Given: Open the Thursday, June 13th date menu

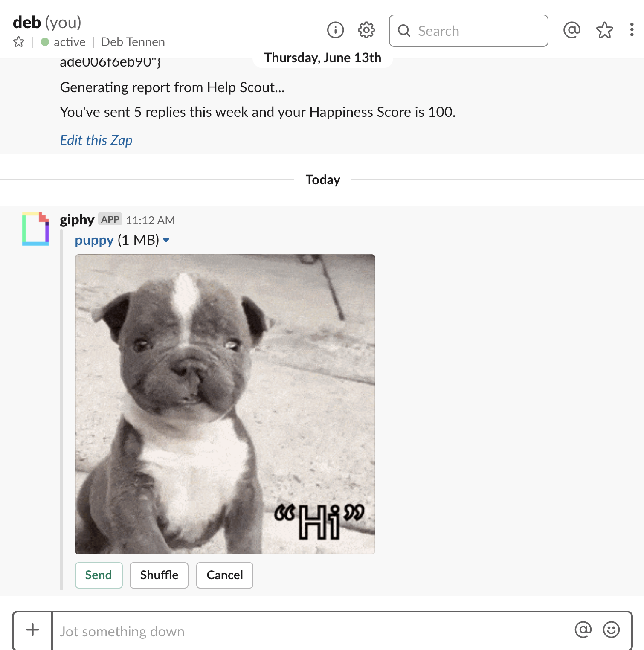Looking at the screenshot, I should [322, 58].
